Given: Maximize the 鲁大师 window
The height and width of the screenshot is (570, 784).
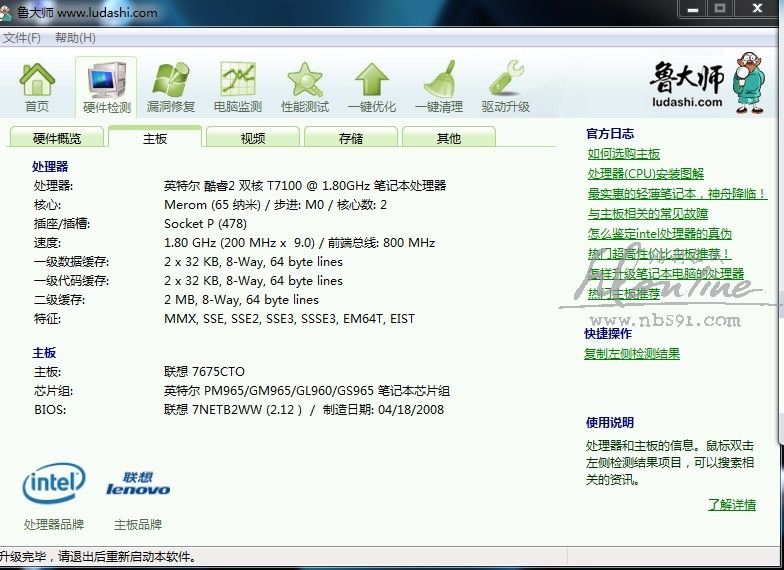Looking at the screenshot, I should pyautogui.click(x=720, y=9).
